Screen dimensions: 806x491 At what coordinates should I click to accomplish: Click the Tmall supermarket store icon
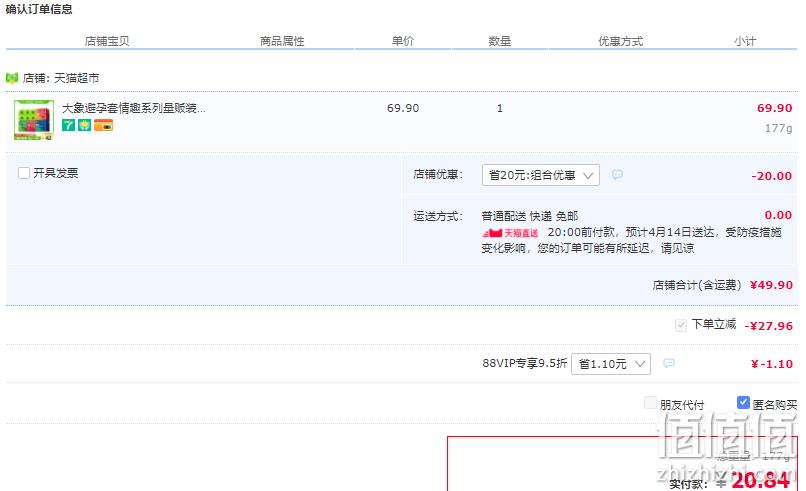tap(12, 78)
